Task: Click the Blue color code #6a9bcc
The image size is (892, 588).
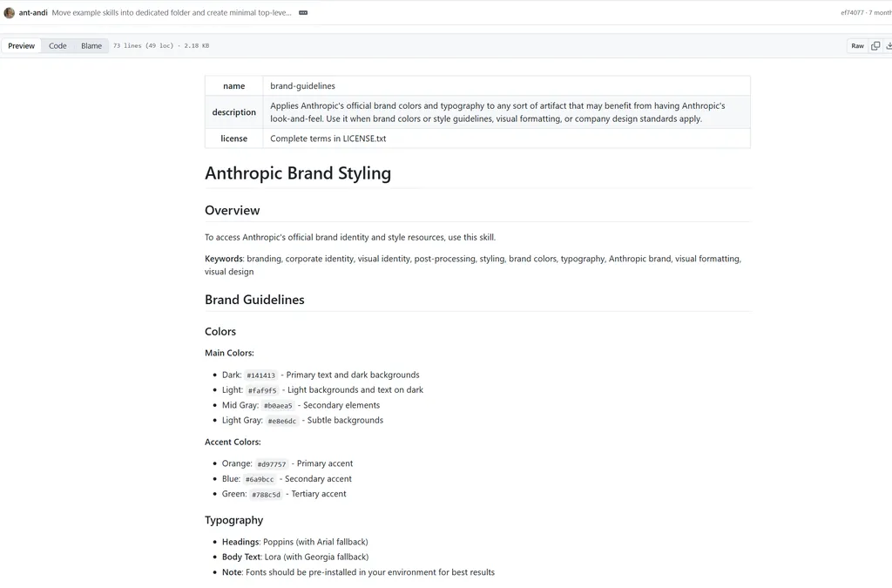Action: pos(260,479)
